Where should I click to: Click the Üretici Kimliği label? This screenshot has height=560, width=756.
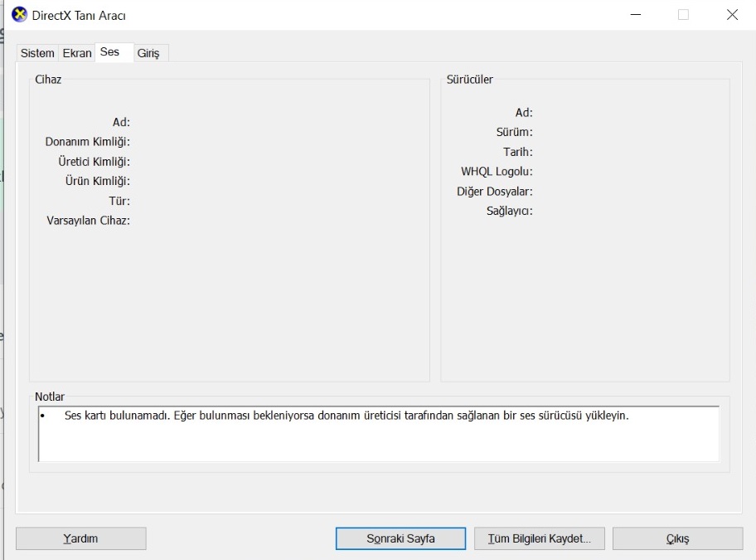coord(94,162)
